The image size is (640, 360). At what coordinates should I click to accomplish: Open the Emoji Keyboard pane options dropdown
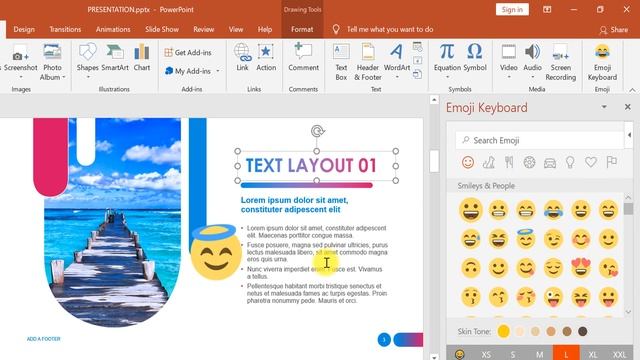click(604, 107)
